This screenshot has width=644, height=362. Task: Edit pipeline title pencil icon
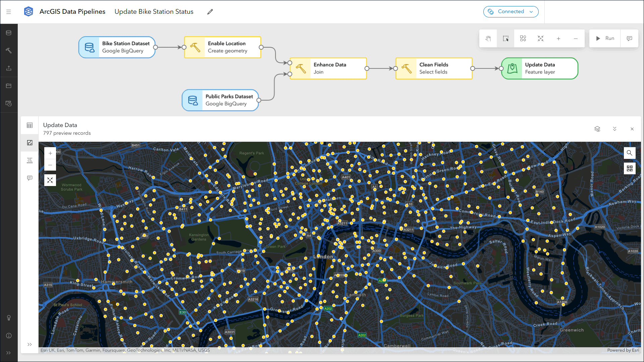210,12
